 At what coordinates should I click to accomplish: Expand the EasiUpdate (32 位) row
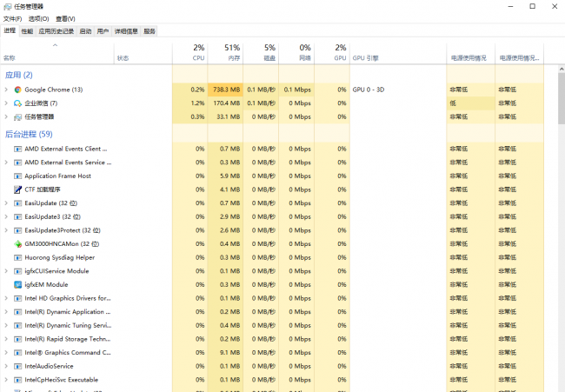coord(6,203)
